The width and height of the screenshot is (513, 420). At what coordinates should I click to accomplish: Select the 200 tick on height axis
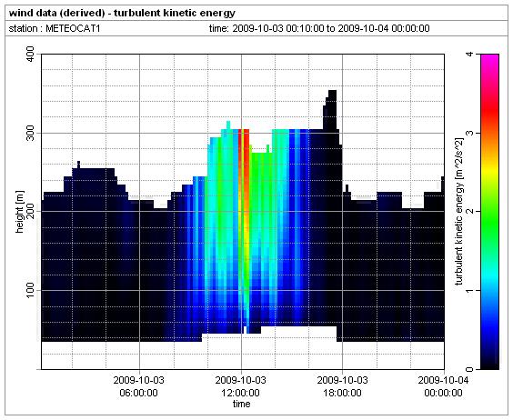(x=30, y=211)
